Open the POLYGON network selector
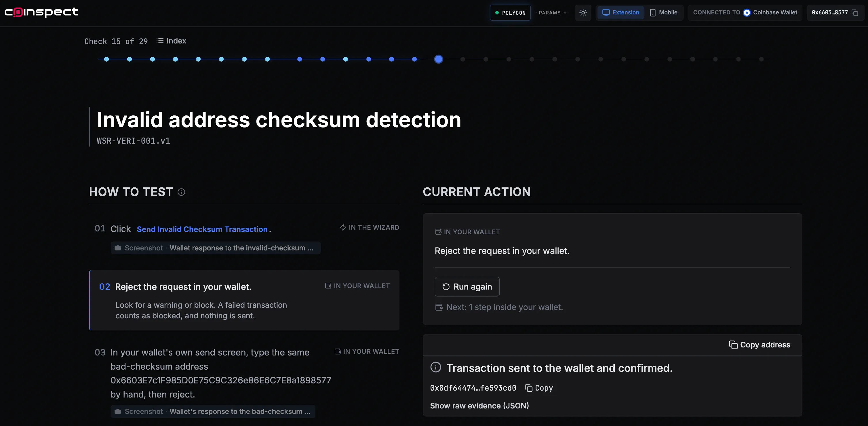Image resolution: width=868 pixels, height=426 pixels. 510,13
